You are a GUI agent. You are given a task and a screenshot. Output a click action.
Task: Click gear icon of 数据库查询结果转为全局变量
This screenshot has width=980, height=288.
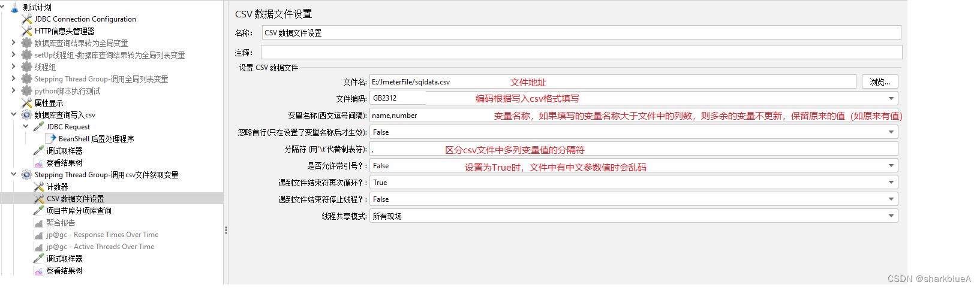27,43
